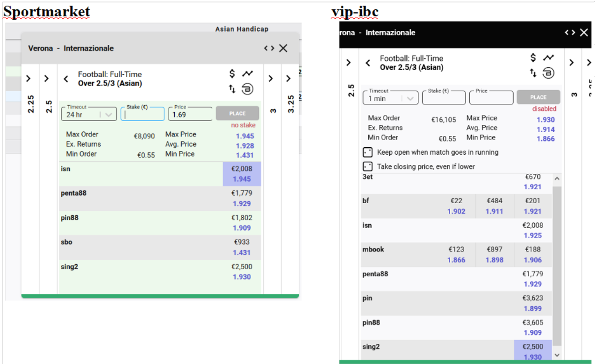Click the dollar sign icon in vip-ibc panel

[533, 57]
